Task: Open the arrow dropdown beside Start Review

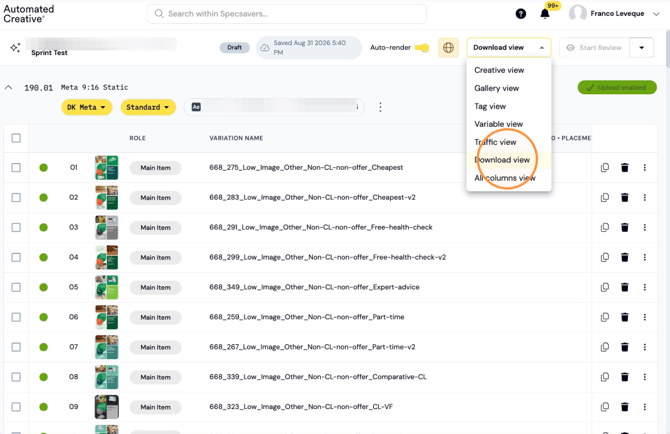Action: (x=641, y=47)
